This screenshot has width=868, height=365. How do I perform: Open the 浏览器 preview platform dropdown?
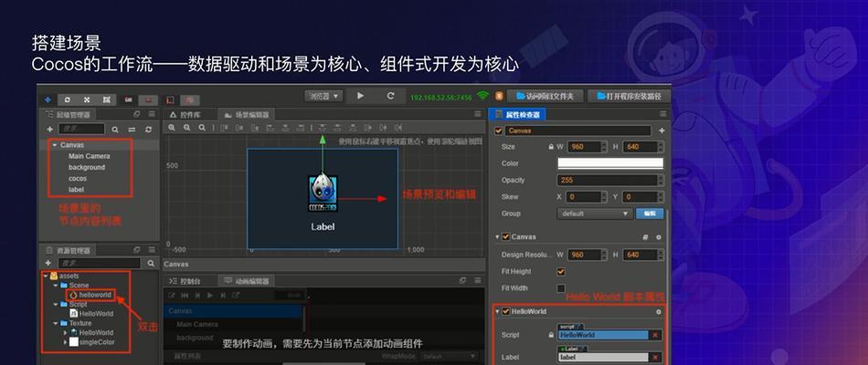(323, 96)
